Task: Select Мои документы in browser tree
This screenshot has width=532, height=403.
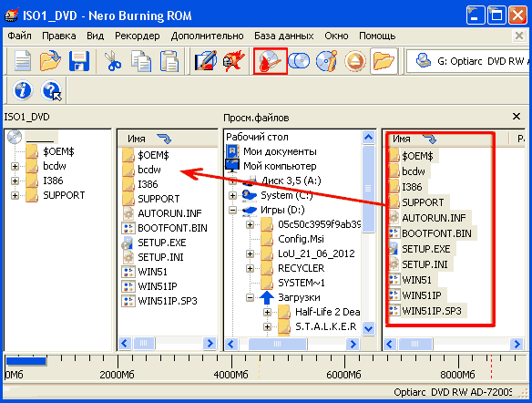Action: point(280,151)
